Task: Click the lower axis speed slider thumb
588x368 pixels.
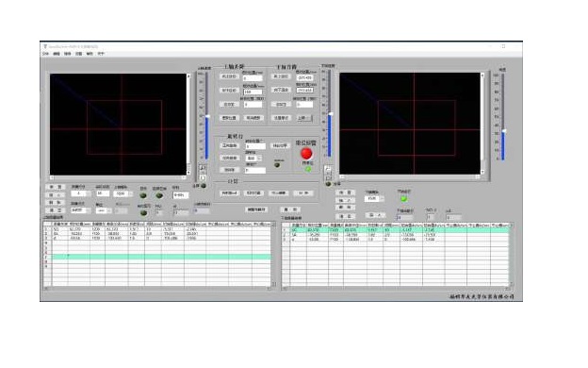Action: tap(331, 113)
